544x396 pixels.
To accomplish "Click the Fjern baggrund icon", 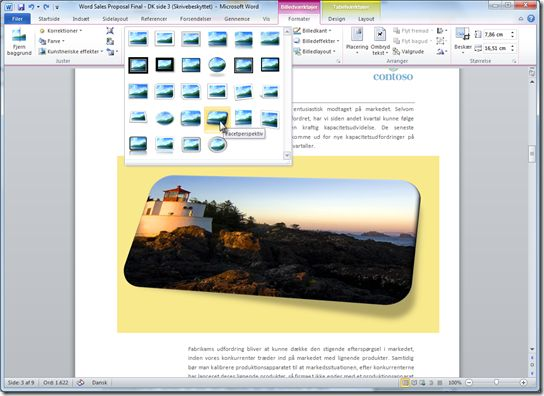I will [x=19, y=42].
